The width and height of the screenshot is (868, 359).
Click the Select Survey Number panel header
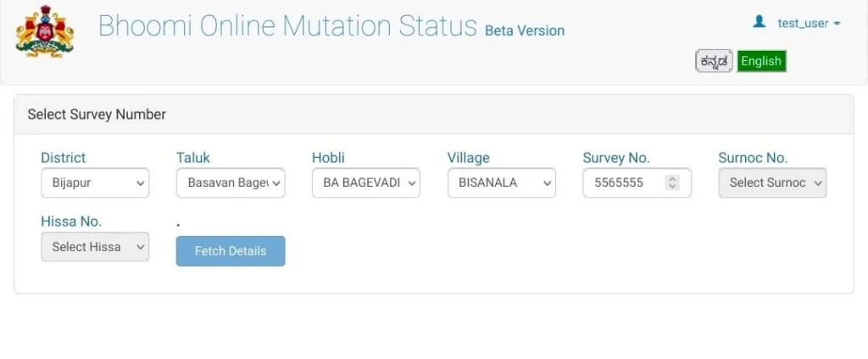click(x=433, y=115)
